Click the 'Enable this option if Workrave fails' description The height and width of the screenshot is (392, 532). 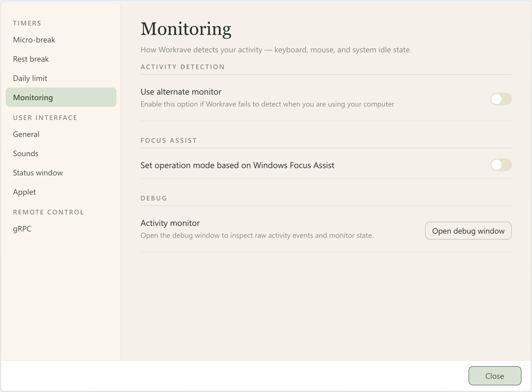268,104
